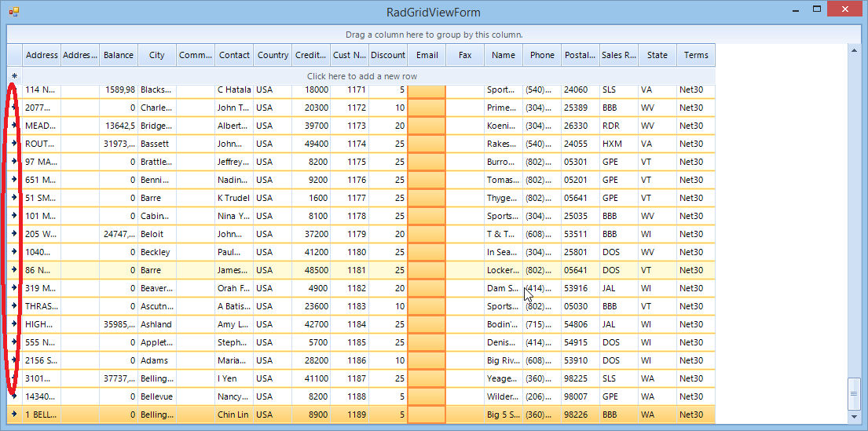The width and height of the screenshot is (868, 431).
Task: Click the new-row asterisk row header
Action: click(x=14, y=76)
